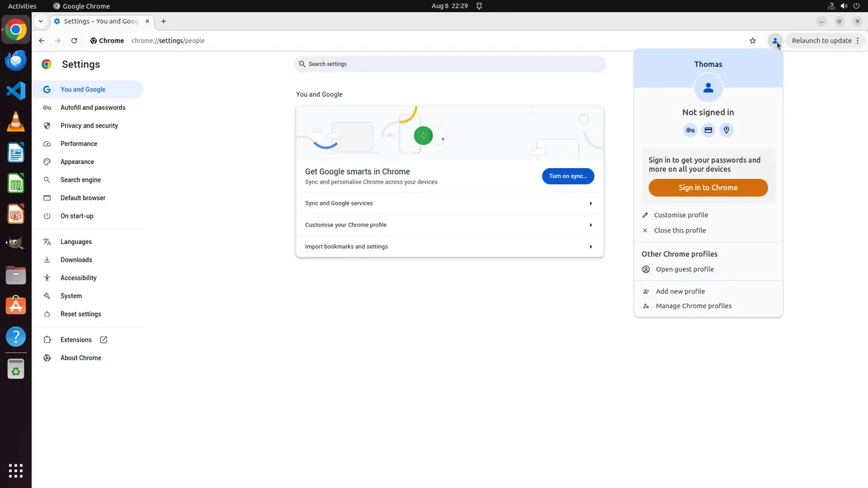
Task: Open the system volume and power menu
Action: (x=844, y=6)
